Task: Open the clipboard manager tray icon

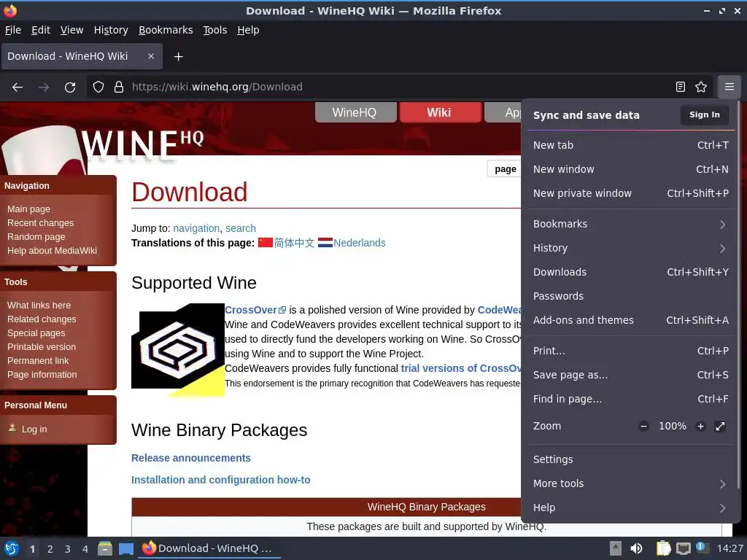Action: coord(663,548)
